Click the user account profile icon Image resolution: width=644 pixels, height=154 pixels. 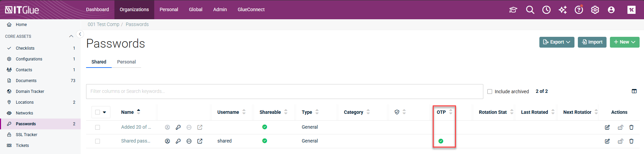click(611, 10)
